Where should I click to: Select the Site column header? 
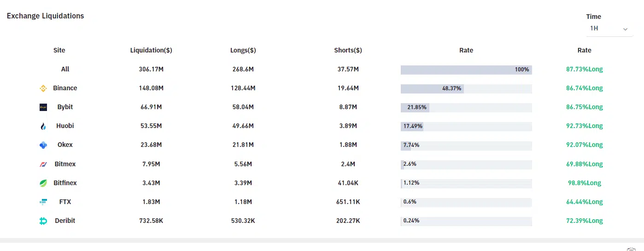tap(59, 50)
